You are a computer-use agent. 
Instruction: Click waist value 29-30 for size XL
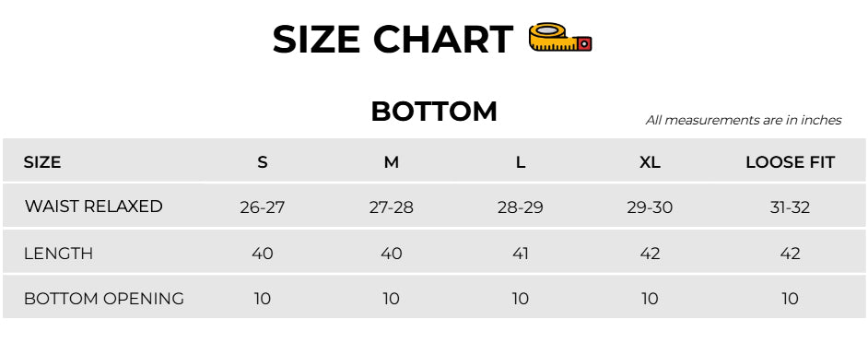coord(650,207)
